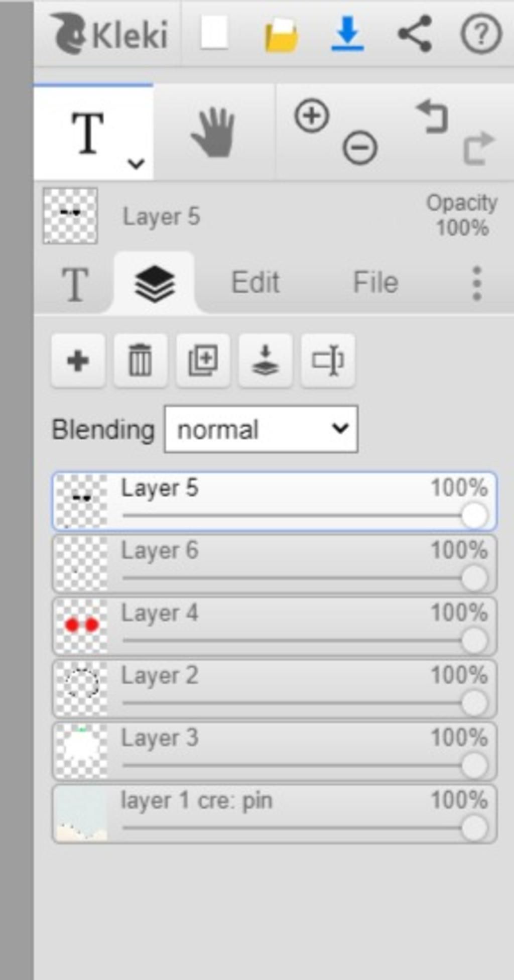Click the new image icon
The image size is (514, 980).
click(214, 33)
